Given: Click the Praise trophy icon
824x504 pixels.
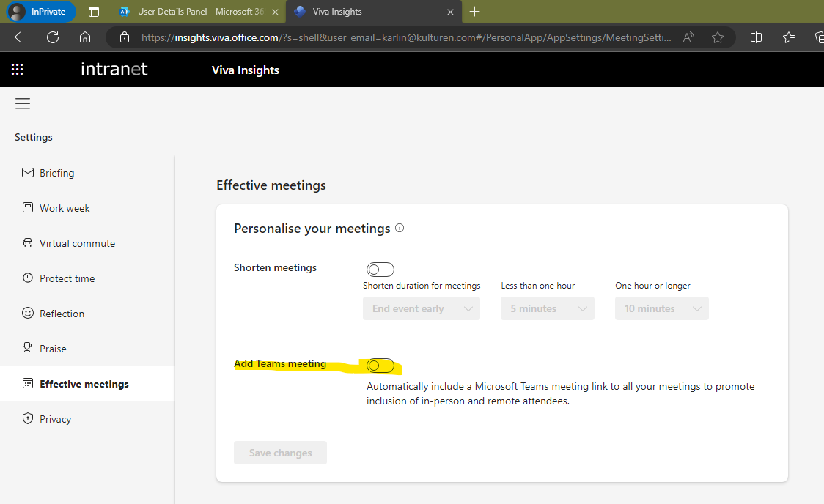Looking at the screenshot, I should coord(27,347).
